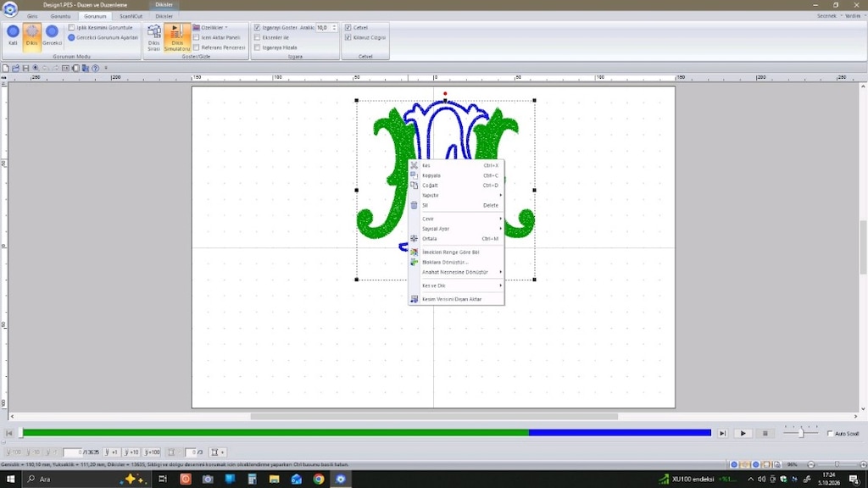Screen dimensions: 868x488
Task: Enable the Auto Scroll checkbox
Action: (x=830, y=433)
